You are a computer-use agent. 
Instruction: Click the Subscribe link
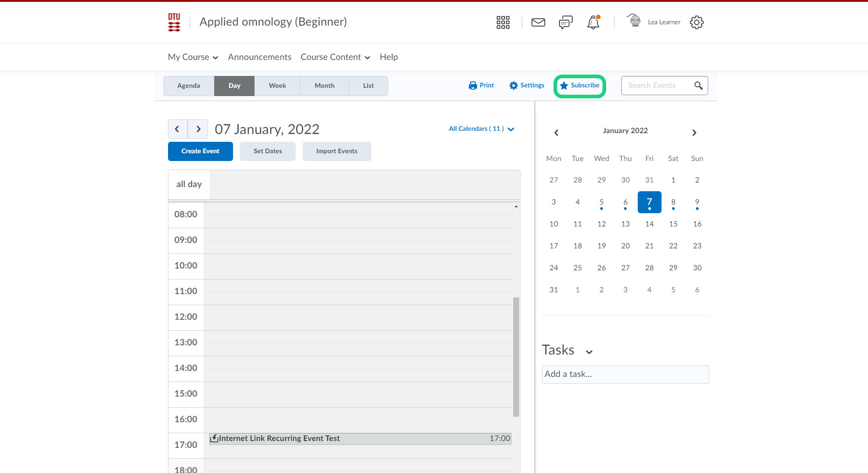[580, 86]
